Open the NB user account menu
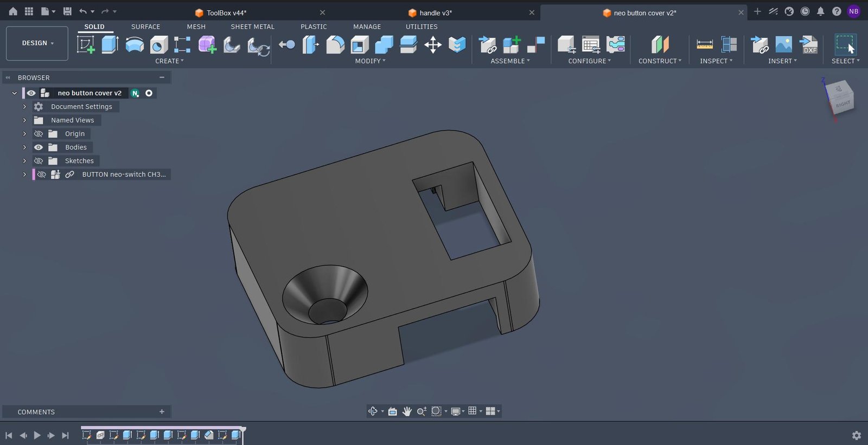The width and height of the screenshot is (868, 445). (x=854, y=11)
